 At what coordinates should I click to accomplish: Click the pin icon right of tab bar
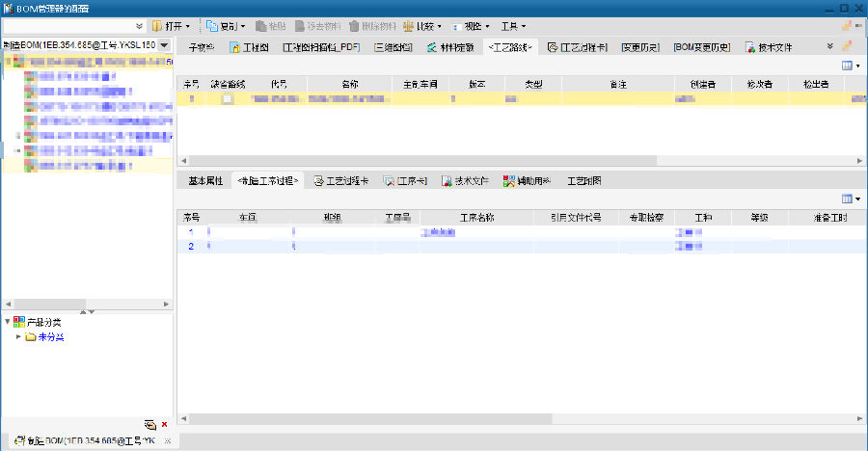tap(847, 46)
